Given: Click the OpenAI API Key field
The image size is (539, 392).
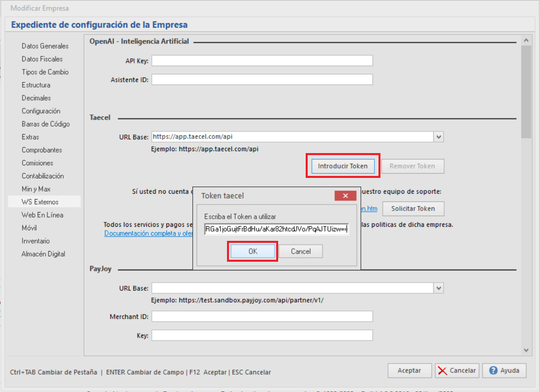Looking at the screenshot, I should pyautogui.click(x=262, y=61).
